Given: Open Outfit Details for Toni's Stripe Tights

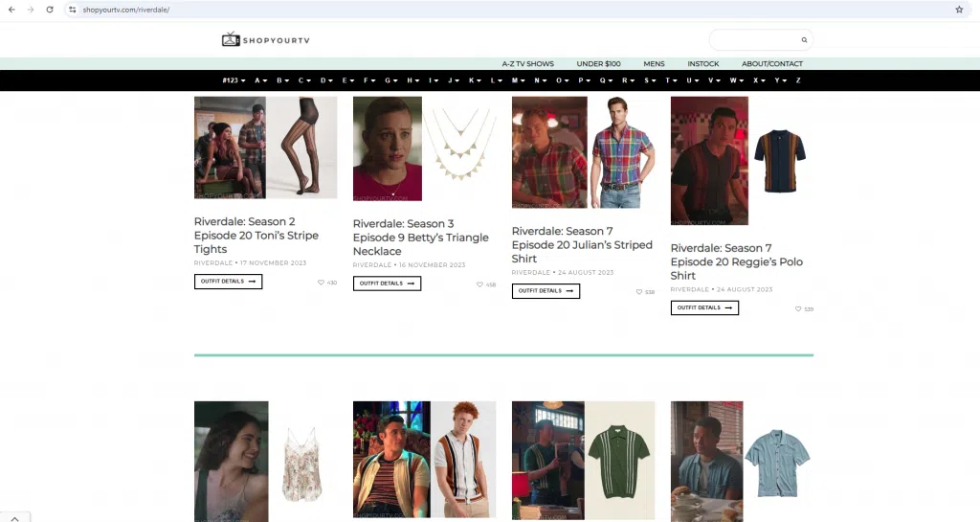Looking at the screenshot, I should click(228, 282).
